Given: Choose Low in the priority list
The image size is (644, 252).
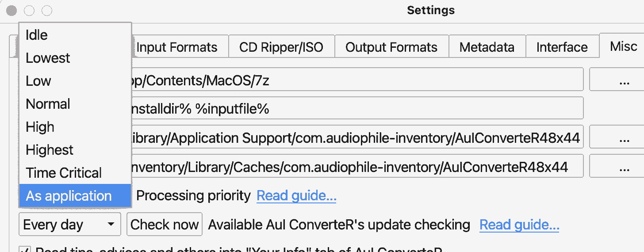Looking at the screenshot, I should point(75,81).
